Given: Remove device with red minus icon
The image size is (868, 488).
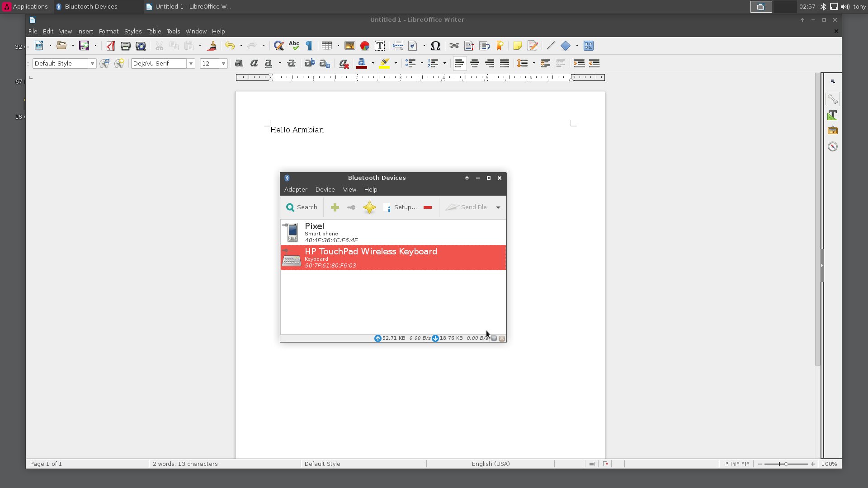Looking at the screenshot, I should (x=428, y=207).
